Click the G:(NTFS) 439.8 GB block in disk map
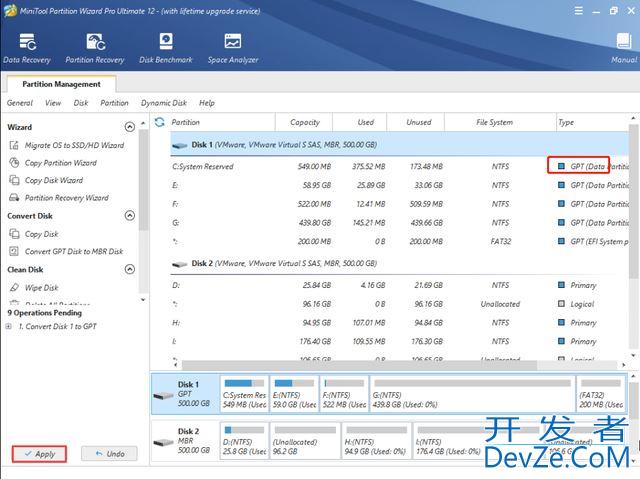Viewport: 640px width, 479px height. [472, 395]
